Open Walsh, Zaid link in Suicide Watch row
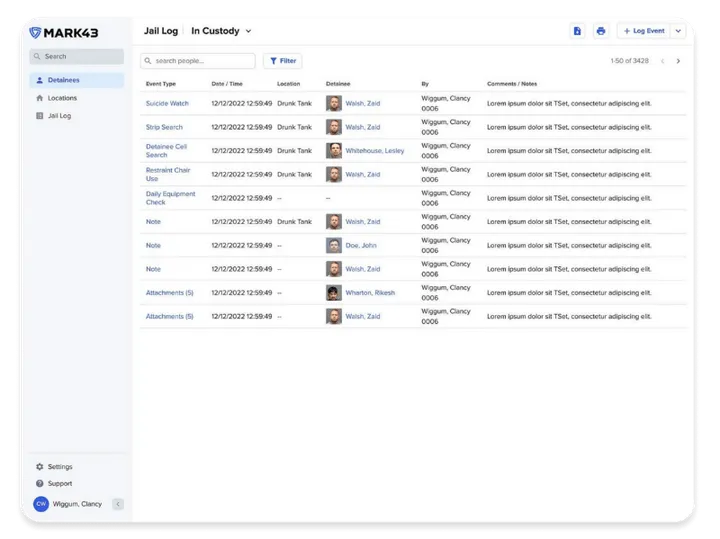720x539 pixels. click(x=363, y=103)
